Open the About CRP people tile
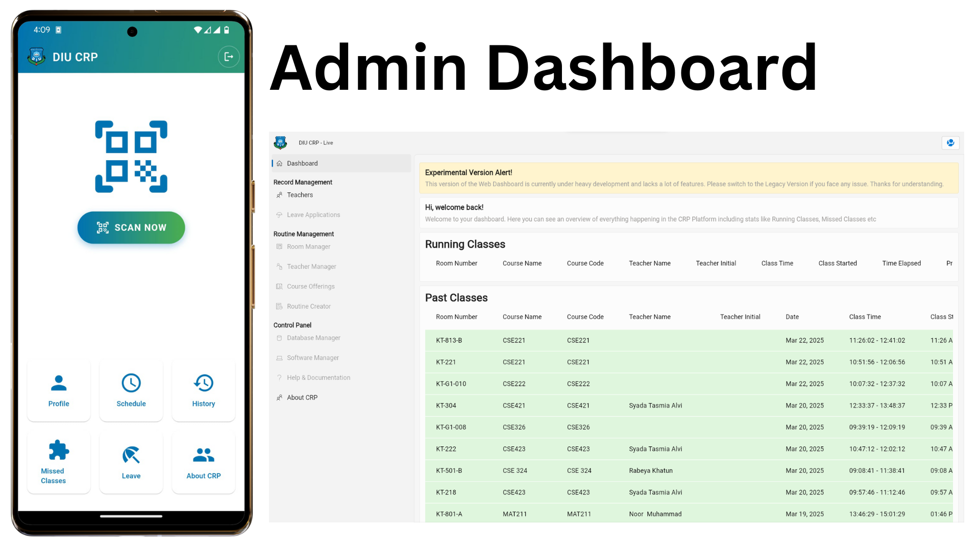 tap(204, 462)
